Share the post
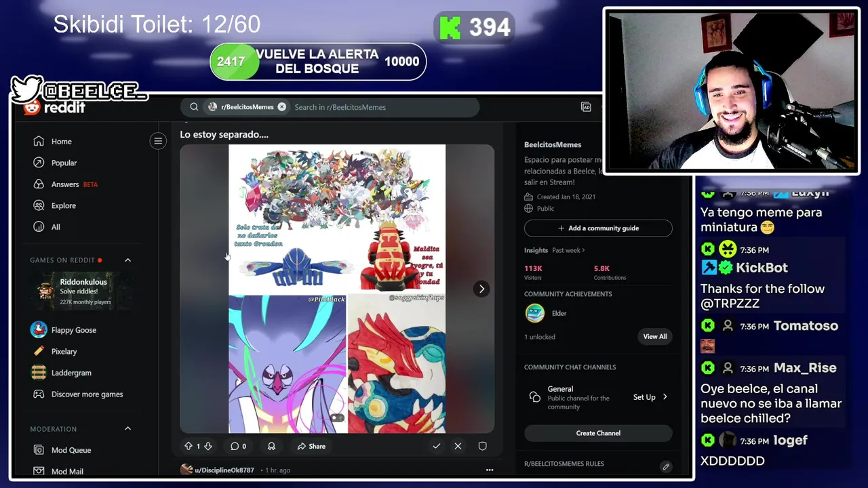 [x=311, y=446]
